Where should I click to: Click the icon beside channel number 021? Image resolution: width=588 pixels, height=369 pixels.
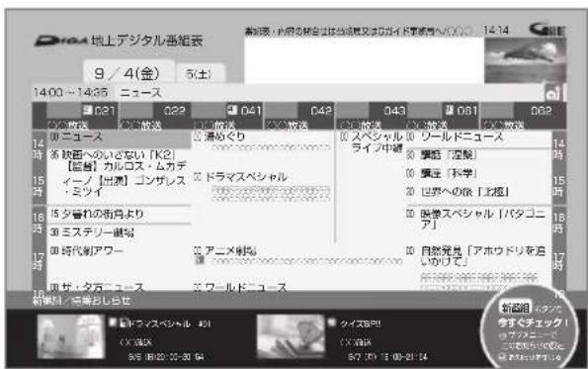[87, 110]
